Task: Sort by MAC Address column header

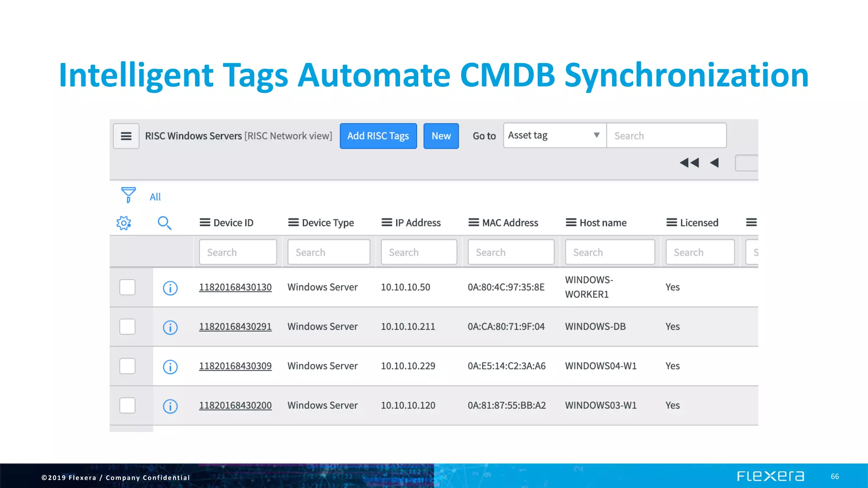Action: point(510,223)
